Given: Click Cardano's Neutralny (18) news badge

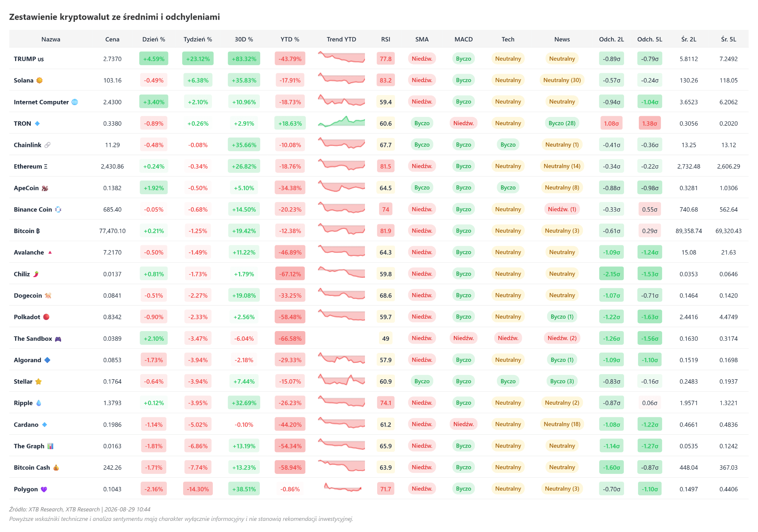Looking at the screenshot, I should click(x=562, y=424).
